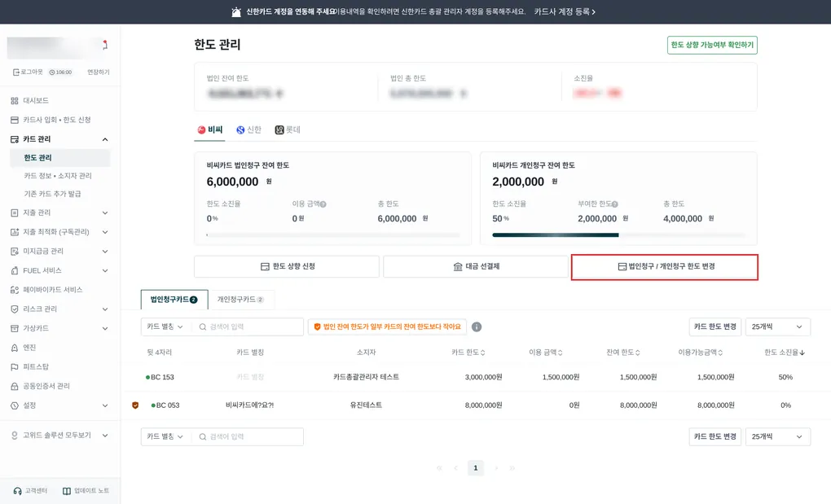Image resolution: width=831 pixels, height=504 pixels.
Task: Open the lower 25개씩 page size dropdown
Action: point(777,436)
